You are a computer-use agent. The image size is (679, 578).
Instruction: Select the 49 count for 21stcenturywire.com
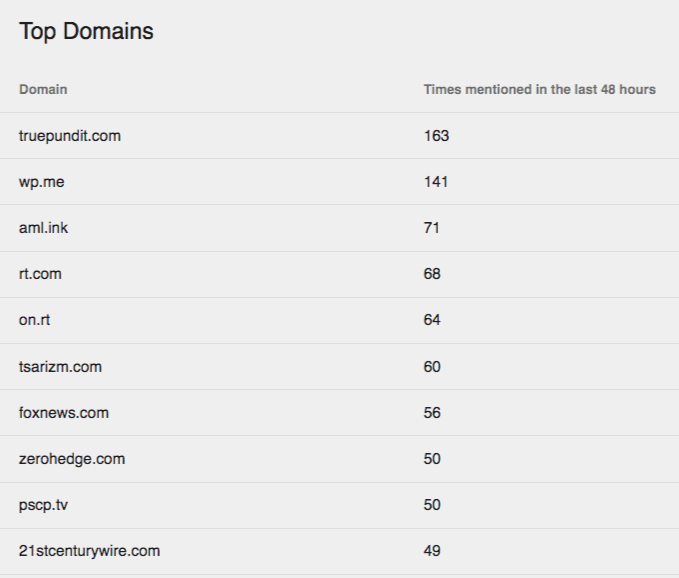[x=432, y=551]
